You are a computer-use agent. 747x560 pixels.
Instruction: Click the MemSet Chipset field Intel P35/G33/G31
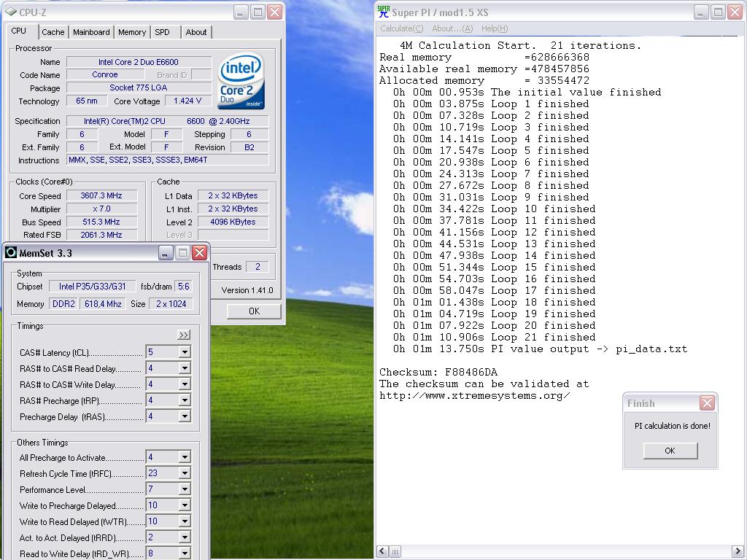pos(93,287)
